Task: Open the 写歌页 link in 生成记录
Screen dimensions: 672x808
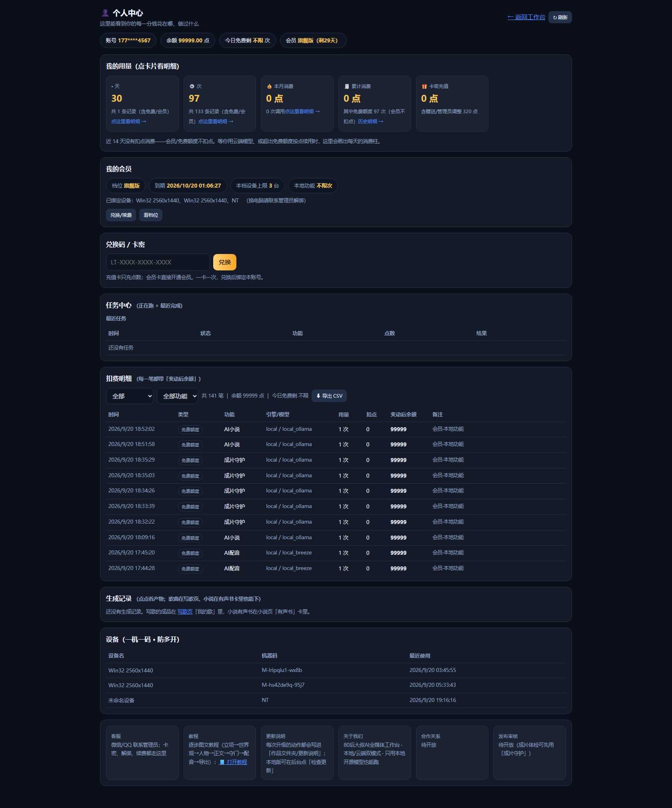Action: coord(185,612)
